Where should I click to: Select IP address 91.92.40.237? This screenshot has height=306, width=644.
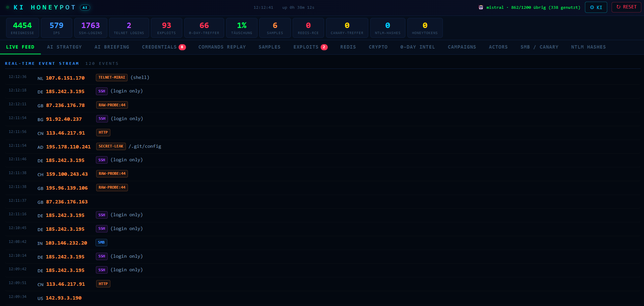[x=64, y=119]
